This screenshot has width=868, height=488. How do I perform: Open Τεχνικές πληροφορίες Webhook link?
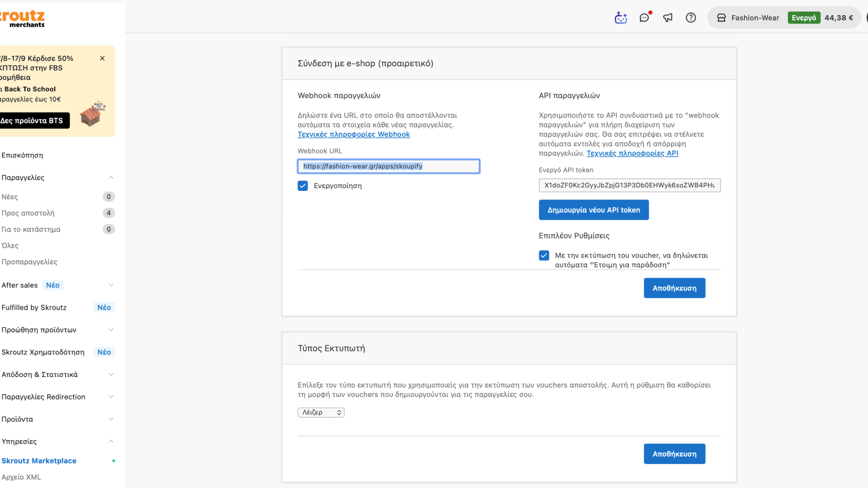[x=354, y=134]
